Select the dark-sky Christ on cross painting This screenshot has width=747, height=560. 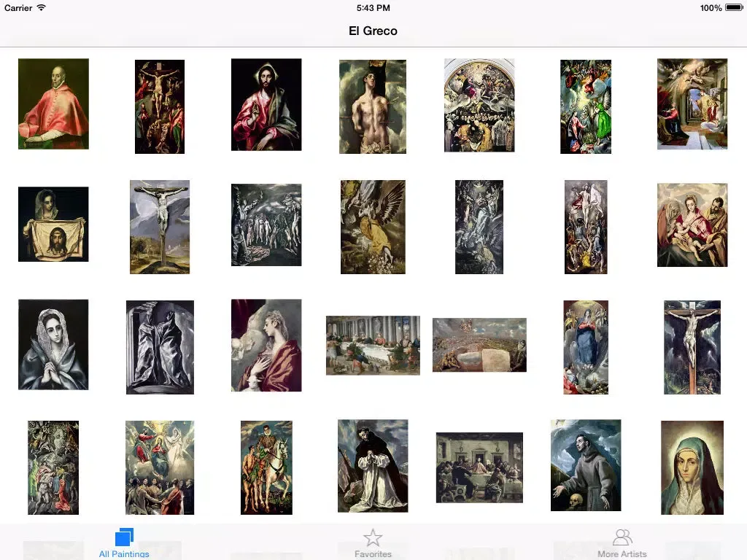click(x=692, y=347)
